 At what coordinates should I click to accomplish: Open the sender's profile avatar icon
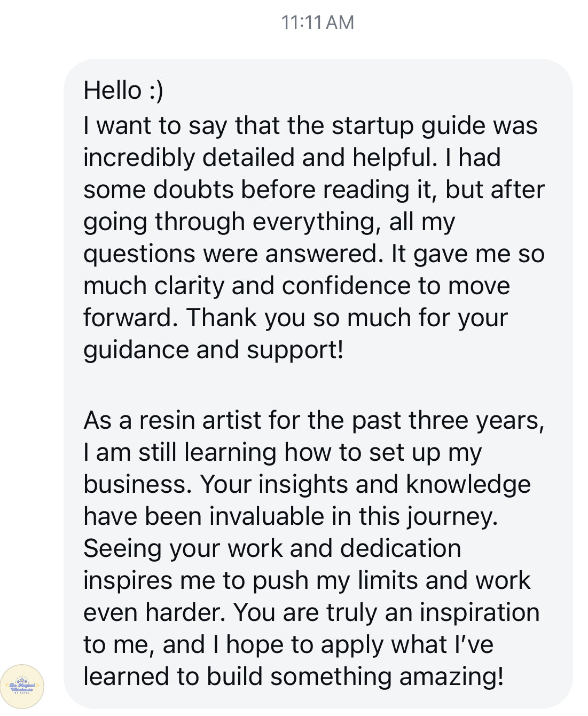point(22,686)
